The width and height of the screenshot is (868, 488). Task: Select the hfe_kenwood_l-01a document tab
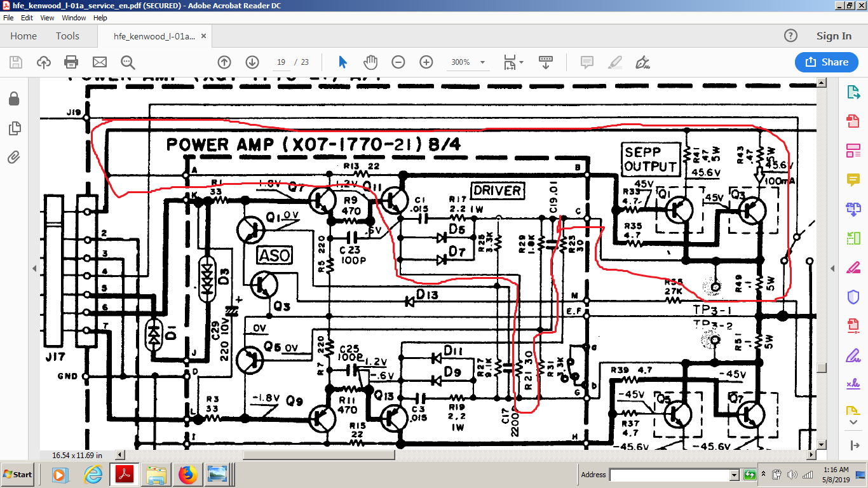click(154, 36)
